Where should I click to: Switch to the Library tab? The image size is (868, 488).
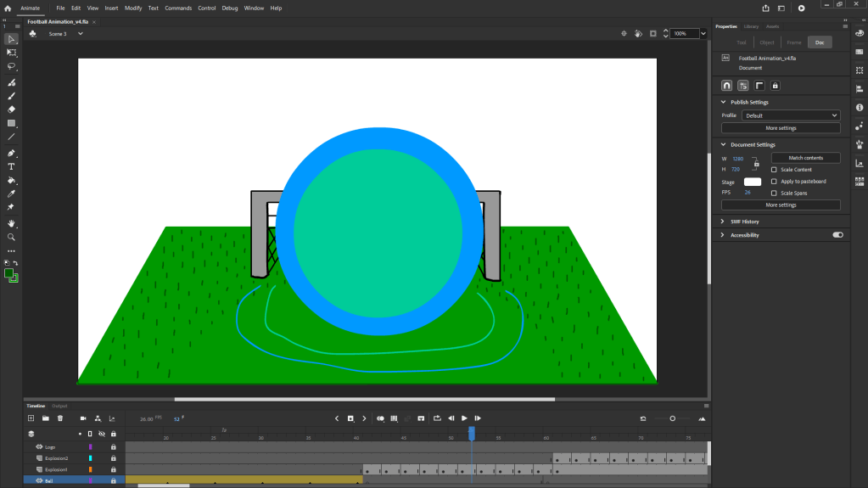(x=752, y=26)
